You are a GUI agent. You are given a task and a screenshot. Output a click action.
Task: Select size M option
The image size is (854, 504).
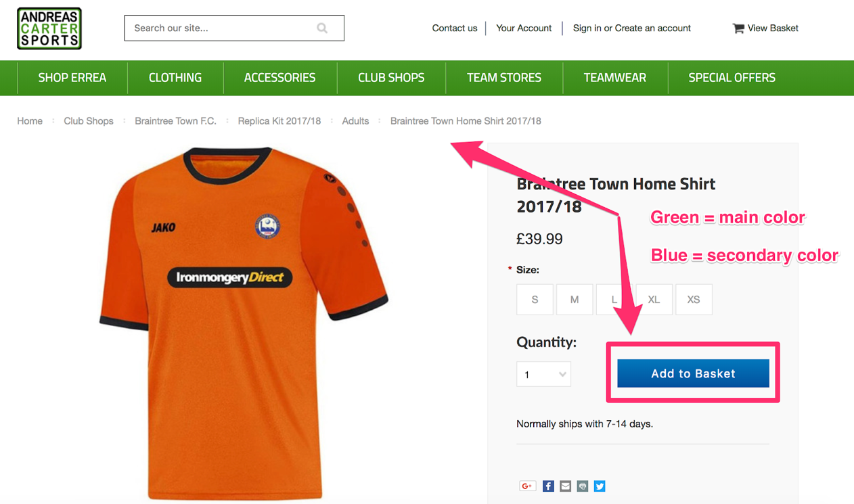coord(575,299)
